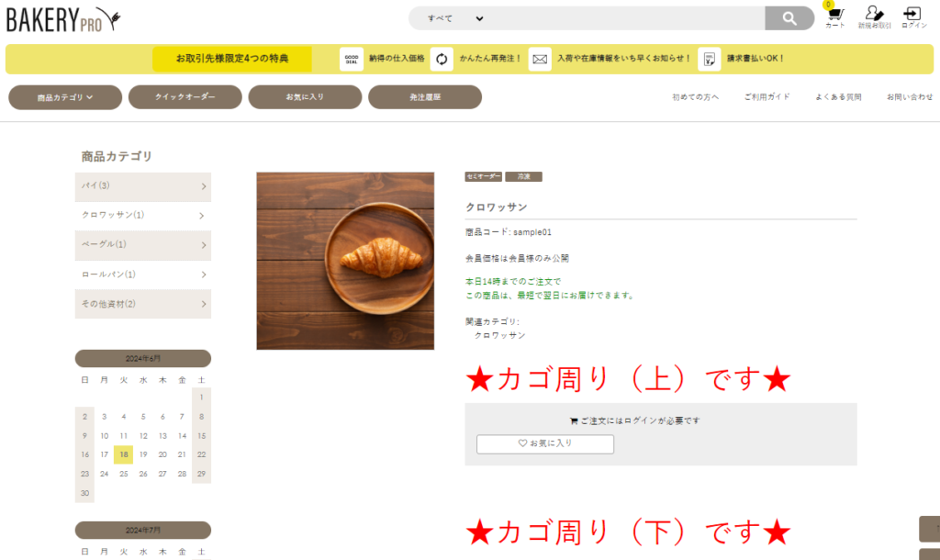Screen dimensions: 940x560
Task: Open the cart icon
Action: click(834, 17)
